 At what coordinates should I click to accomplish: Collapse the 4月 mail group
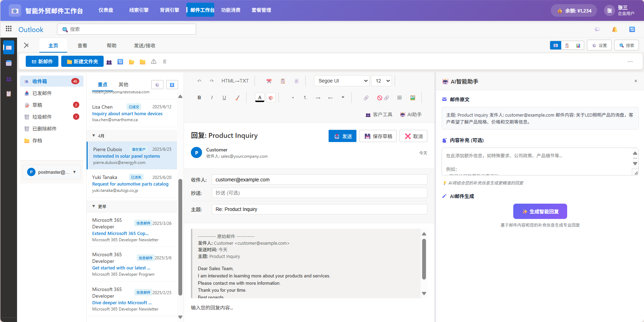pos(94,136)
